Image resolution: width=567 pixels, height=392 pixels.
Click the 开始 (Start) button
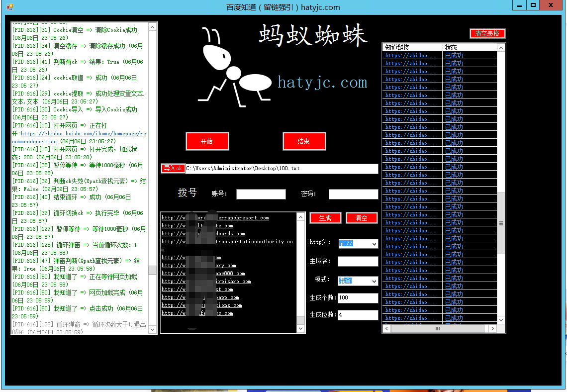[x=207, y=141]
